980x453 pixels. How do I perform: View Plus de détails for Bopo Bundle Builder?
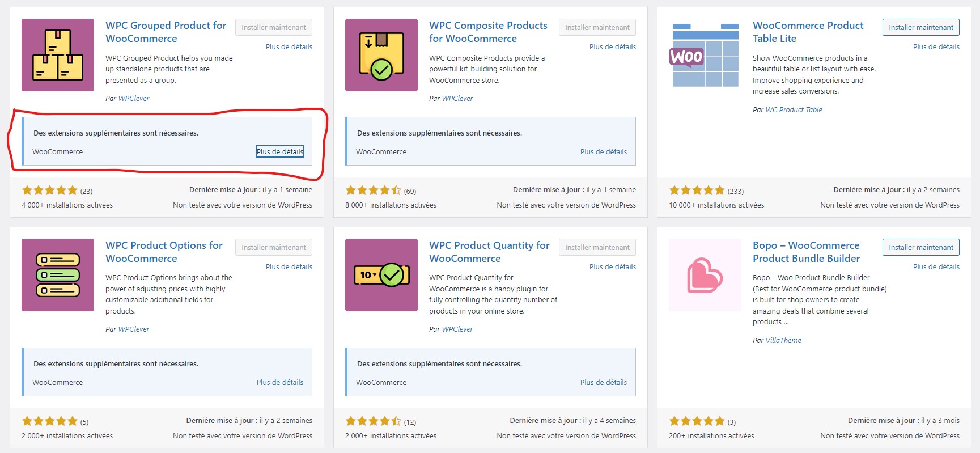click(x=936, y=266)
